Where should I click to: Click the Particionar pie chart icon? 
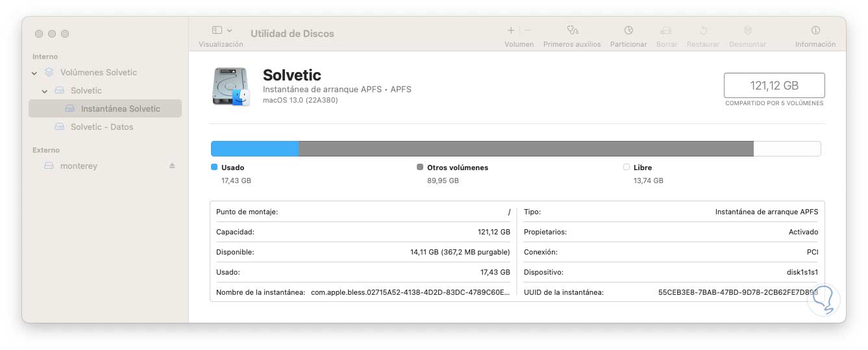click(x=628, y=31)
